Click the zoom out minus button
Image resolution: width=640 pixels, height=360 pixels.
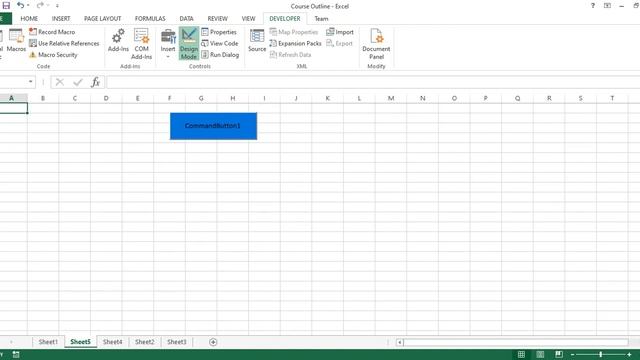point(572,355)
